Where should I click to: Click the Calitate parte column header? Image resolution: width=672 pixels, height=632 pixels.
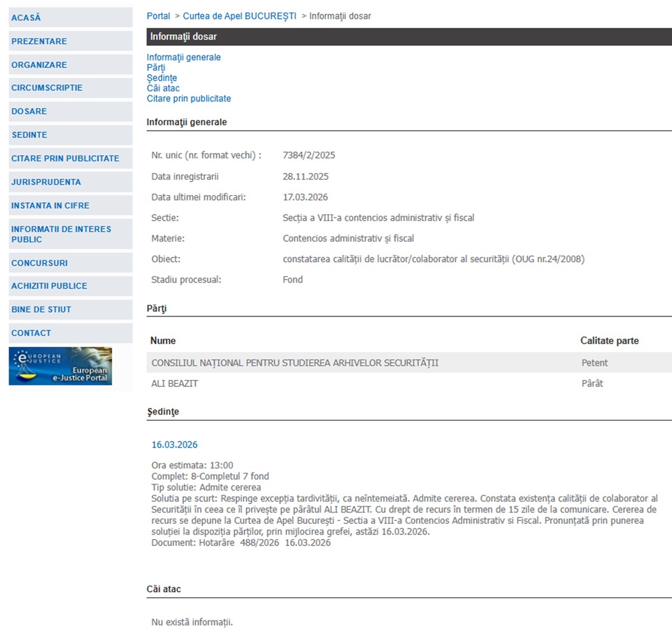tap(609, 341)
